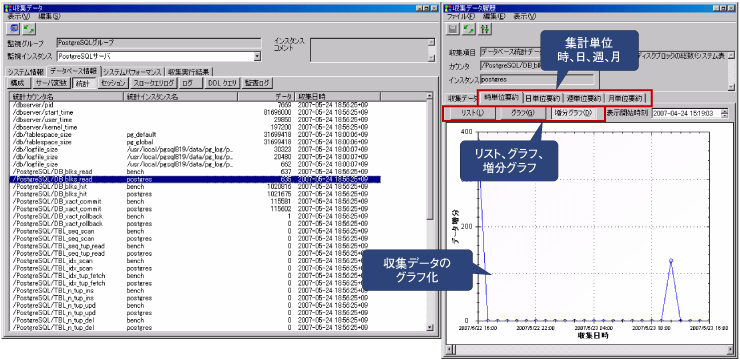Toggle the グラフ(G) display mode
740x360 pixels.
point(522,113)
